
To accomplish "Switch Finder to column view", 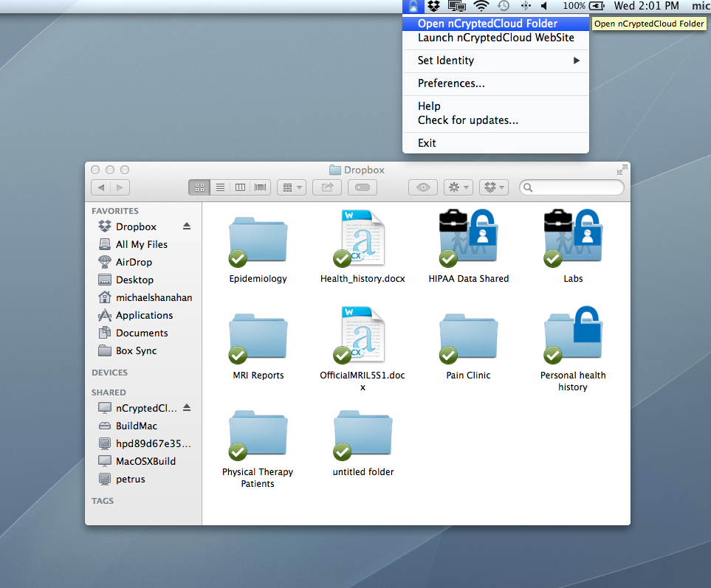I will [x=241, y=187].
